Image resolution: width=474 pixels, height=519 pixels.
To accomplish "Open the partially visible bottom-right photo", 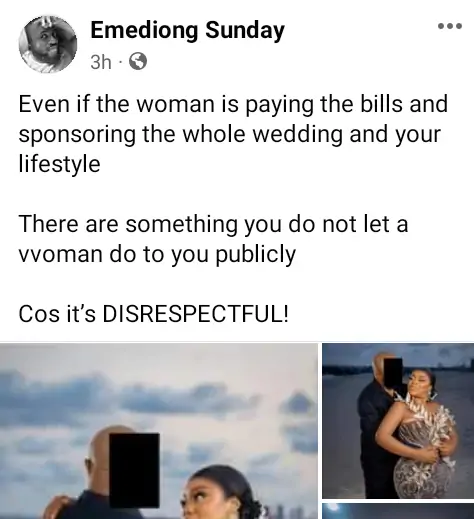I will click(x=398, y=511).
